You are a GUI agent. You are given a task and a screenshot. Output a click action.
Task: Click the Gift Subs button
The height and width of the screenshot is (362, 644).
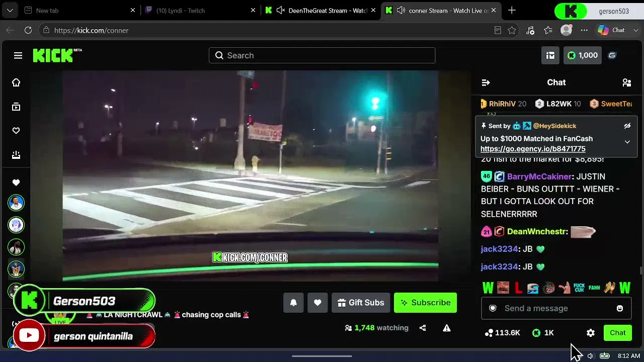[x=361, y=303]
